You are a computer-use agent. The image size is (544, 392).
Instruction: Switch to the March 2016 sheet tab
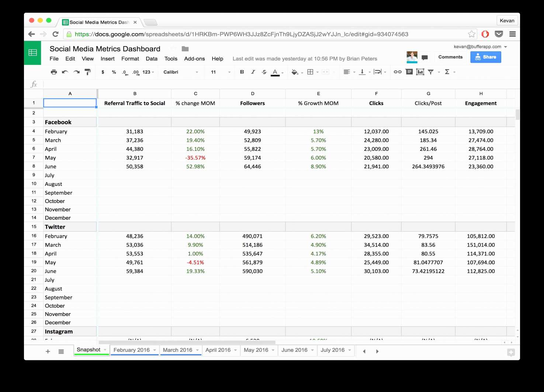point(178,350)
